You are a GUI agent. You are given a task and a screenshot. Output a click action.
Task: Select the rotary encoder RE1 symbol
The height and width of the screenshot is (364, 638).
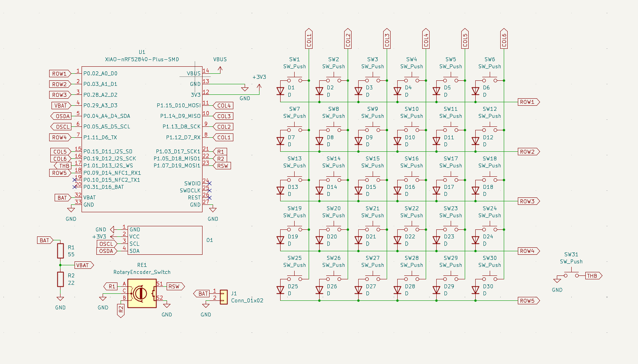(x=142, y=293)
